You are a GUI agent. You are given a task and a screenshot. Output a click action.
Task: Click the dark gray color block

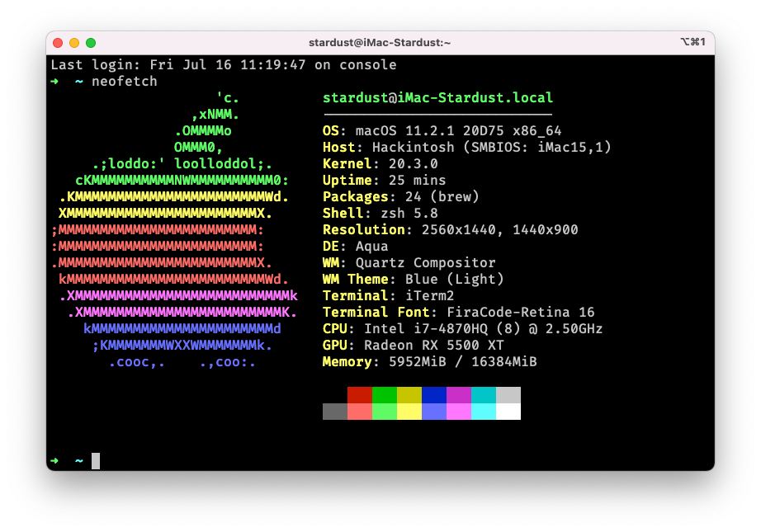point(335,412)
